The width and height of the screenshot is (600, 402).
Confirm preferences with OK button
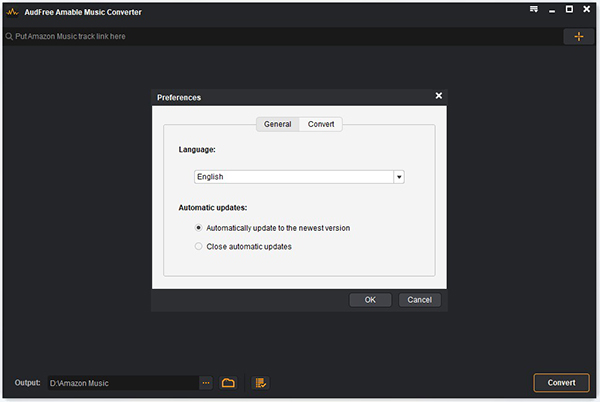coord(370,300)
